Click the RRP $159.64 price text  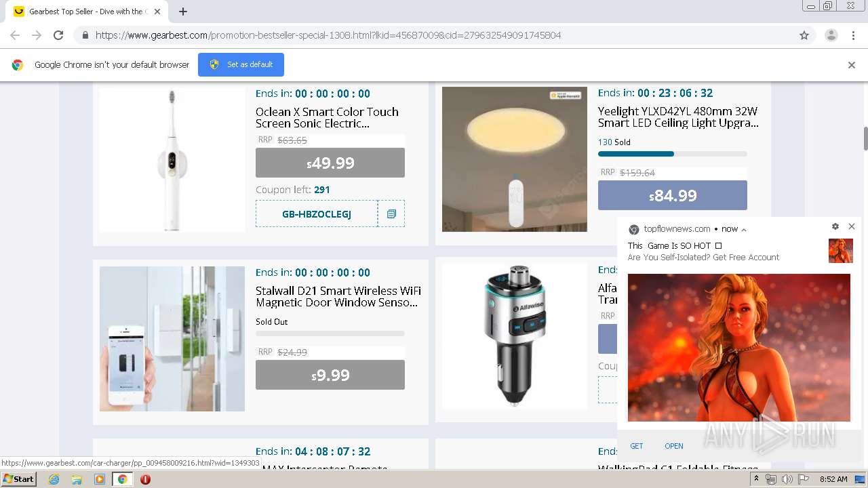tap(628, 173)
